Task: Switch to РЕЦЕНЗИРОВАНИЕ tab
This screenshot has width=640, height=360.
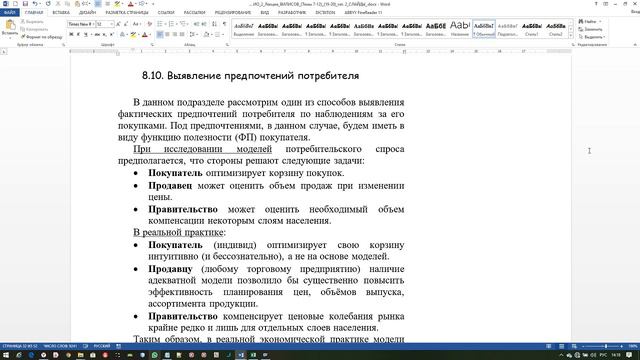Action: [x=233, y=13]
